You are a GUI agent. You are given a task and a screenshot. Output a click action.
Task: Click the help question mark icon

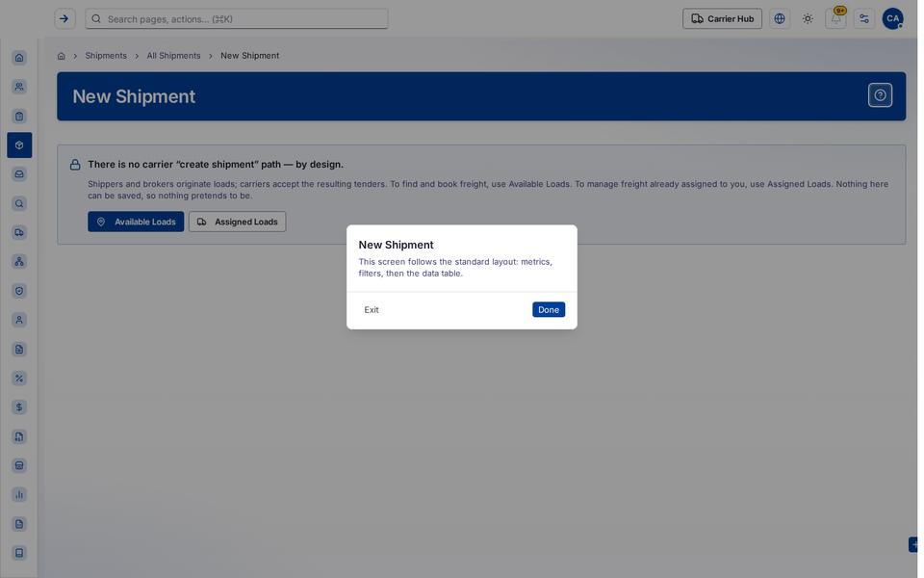[x=880, y=95]
